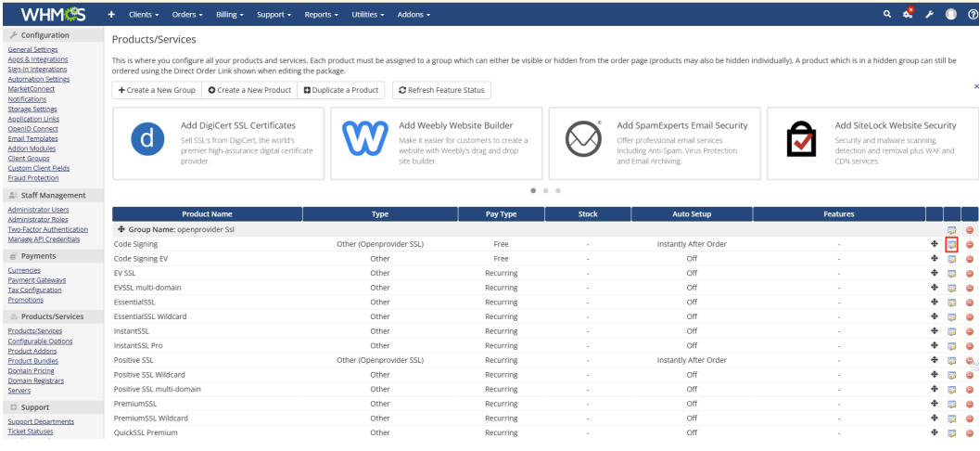Expand the Clients dropdown menu
980x451 pixels.
point(144,15)
